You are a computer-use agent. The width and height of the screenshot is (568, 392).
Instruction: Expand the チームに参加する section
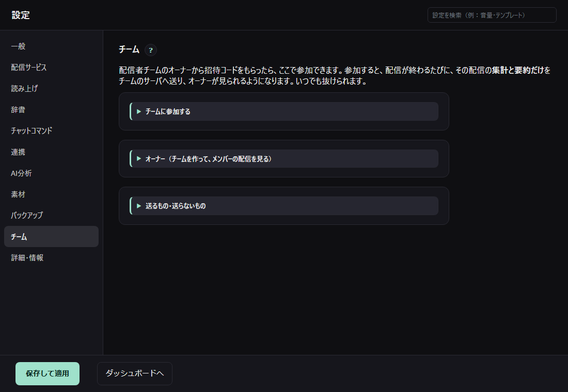coord(284,111)
